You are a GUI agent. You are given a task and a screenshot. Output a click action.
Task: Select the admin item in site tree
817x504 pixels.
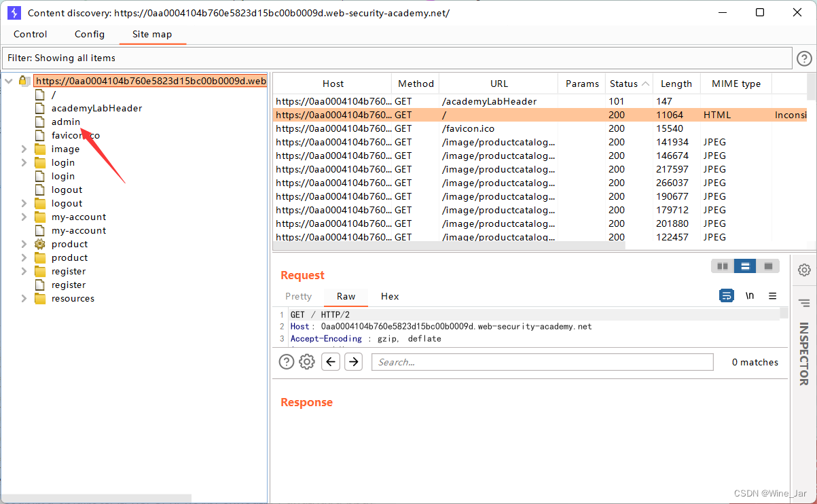click(66, 122)
